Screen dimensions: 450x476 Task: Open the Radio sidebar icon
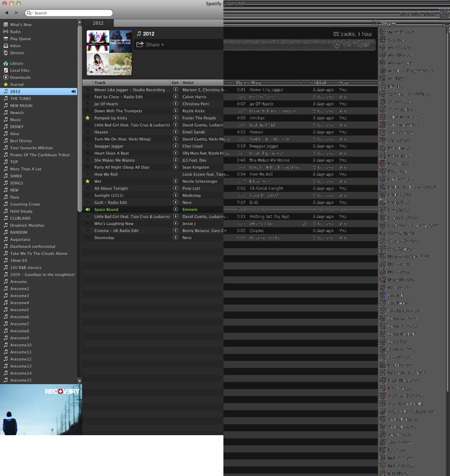pos(6,32)
